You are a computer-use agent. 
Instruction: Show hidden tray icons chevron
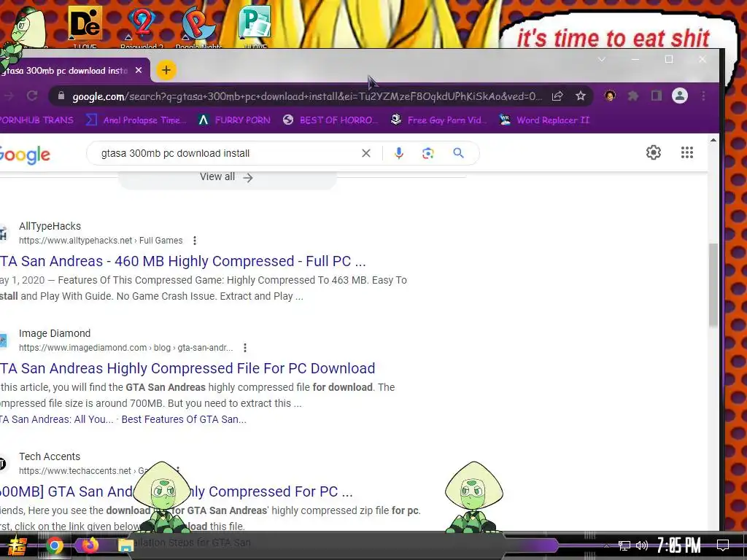point(606,545)
